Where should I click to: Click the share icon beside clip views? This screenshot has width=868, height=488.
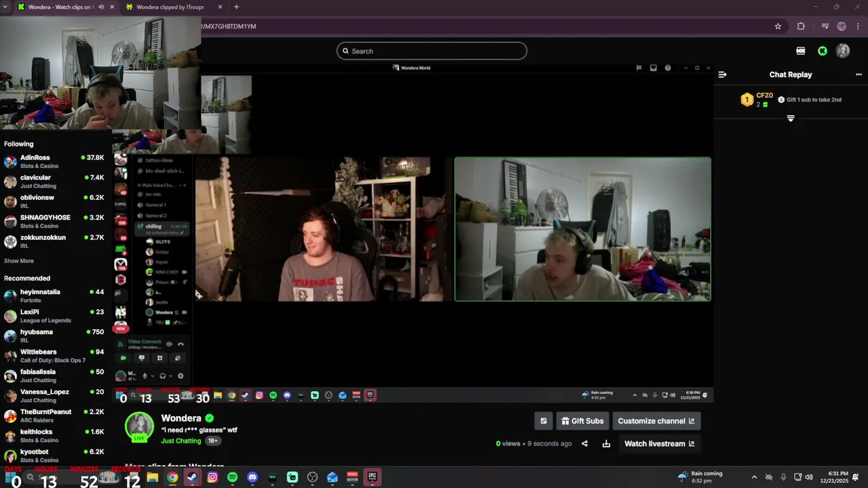point(585,444)
